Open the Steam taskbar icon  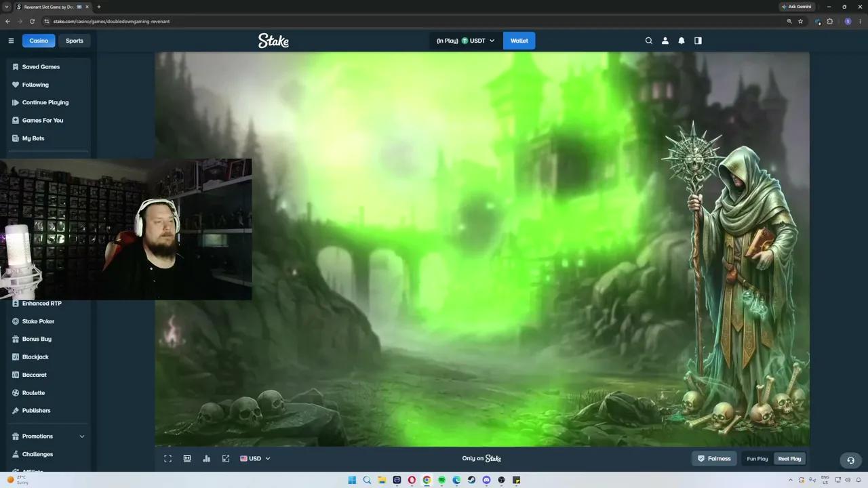click(471, 480)
